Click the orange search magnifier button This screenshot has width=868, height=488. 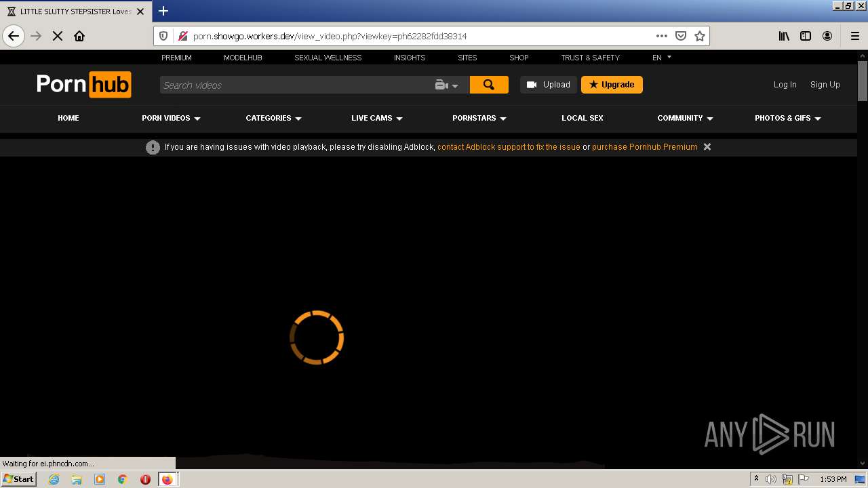point(489,85)
